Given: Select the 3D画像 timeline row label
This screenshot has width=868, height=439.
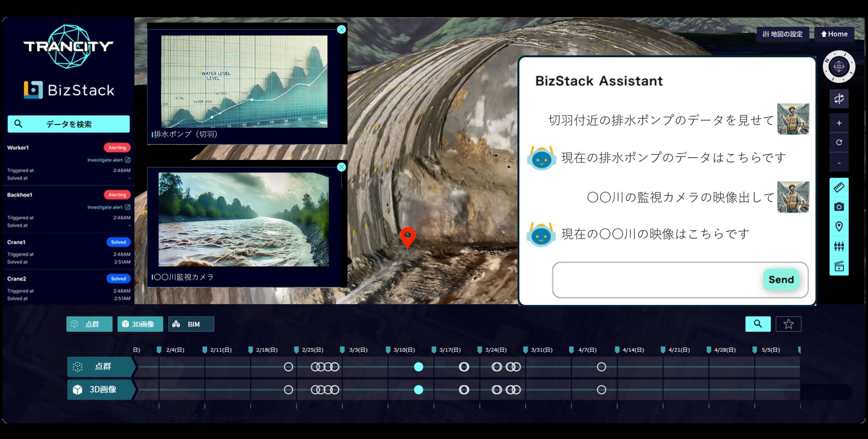Looking at the screenshot, I should point(101,389).
